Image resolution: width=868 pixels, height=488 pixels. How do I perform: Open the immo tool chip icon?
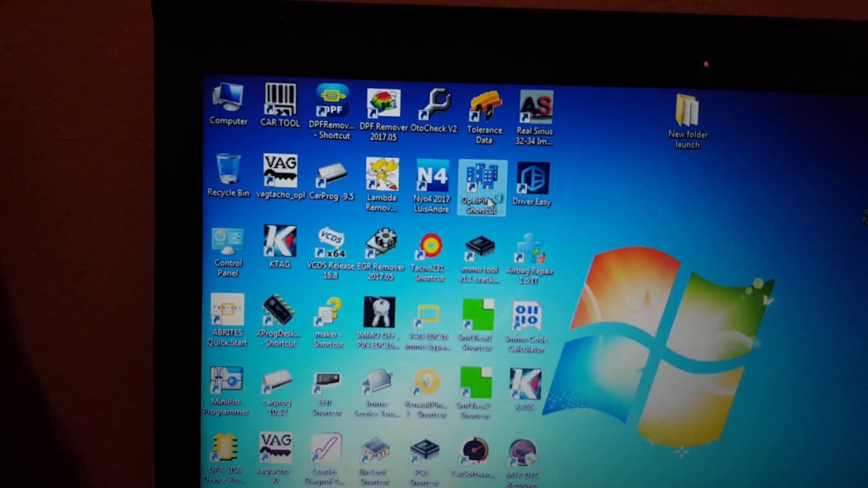479,260
